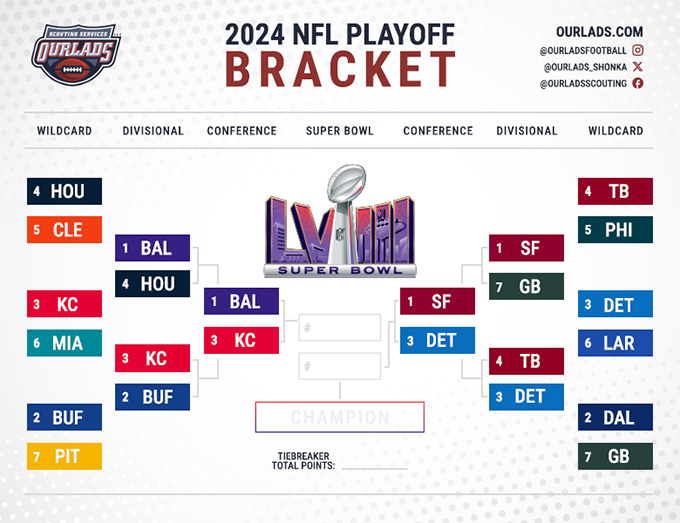The height and width of the screenshot is (523, 680).
Task: Click the Instagram icon
Action: pyautogui.click(x=638, y=49)
